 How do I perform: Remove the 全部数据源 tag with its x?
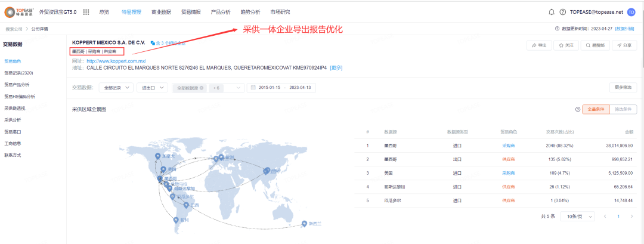point(202,88)
